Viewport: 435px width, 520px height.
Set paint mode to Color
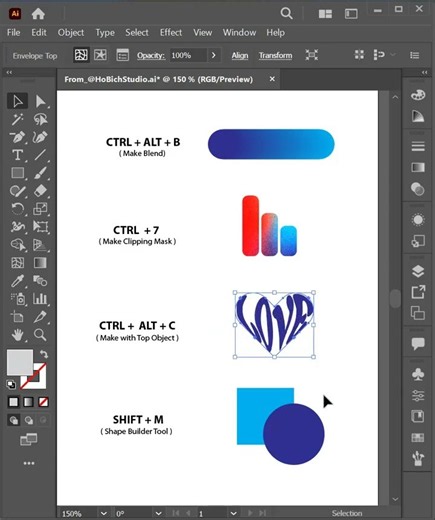tap(13, 402)
